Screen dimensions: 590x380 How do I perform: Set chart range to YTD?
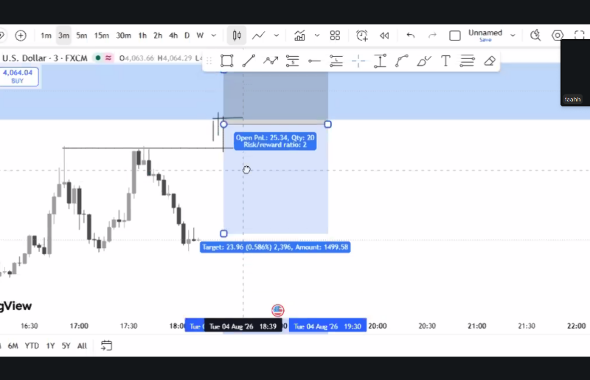pyautogui.click(x=32, y=345)
